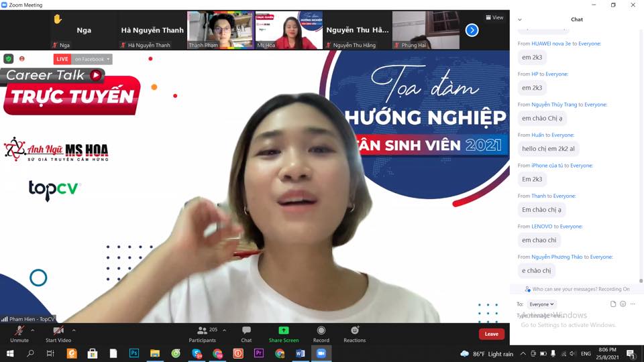This screenshot has width=644, height=362.
Task: Start recording with the Record button
Action: click(321, 333)
